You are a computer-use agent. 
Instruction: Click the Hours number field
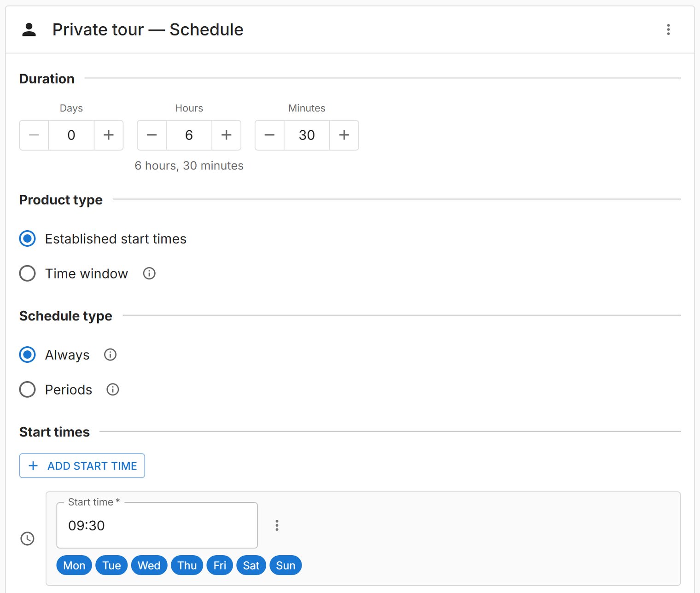[x=189, y=135]
